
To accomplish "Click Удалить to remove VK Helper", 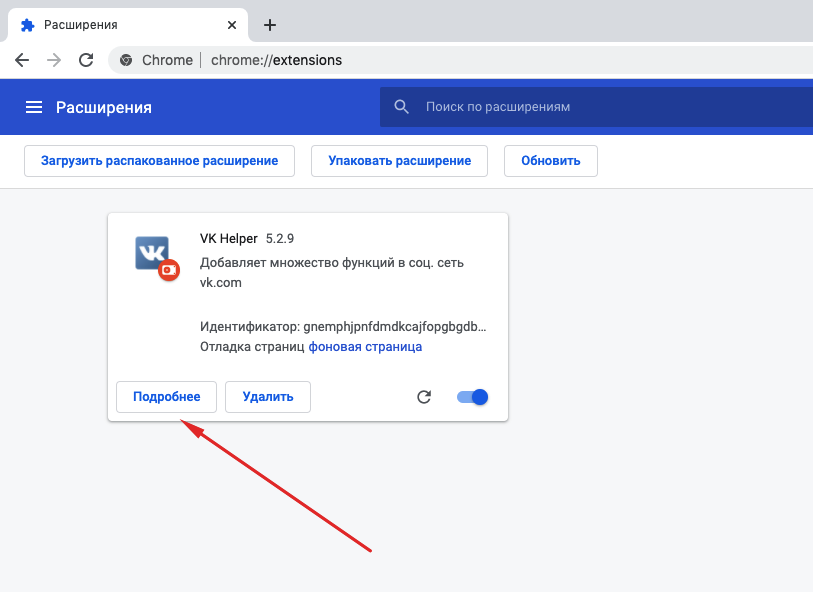I will point(268,397).
